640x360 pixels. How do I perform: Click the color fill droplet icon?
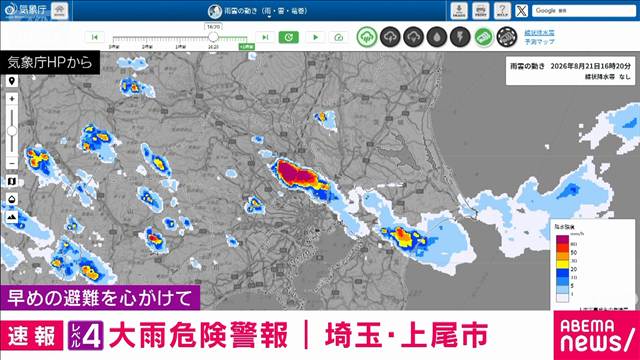coord(12,199)
